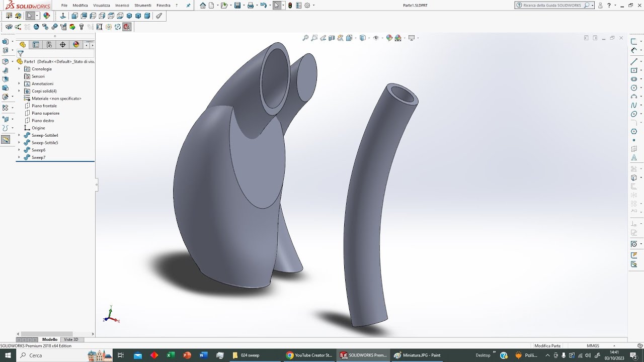Screen dimensions: 644x362
Task: Toggle the Select cursor tool in top toolbar
Action: coord(277,5)
